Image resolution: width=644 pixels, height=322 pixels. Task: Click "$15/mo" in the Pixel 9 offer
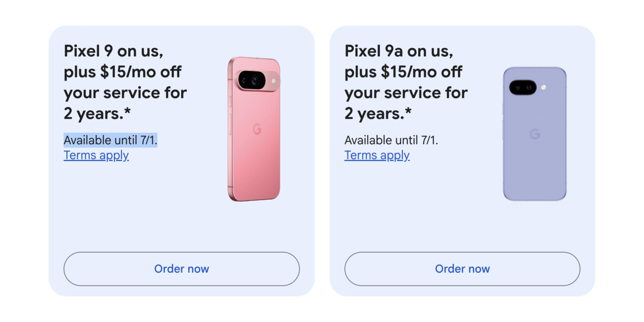[x=128, y=72]
